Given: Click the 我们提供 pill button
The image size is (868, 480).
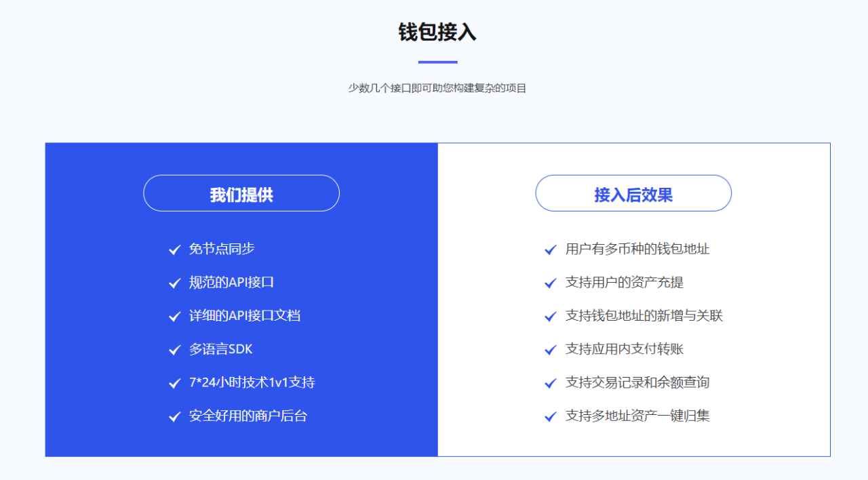Looking at the screenshot, I should [x=241, y=193].
